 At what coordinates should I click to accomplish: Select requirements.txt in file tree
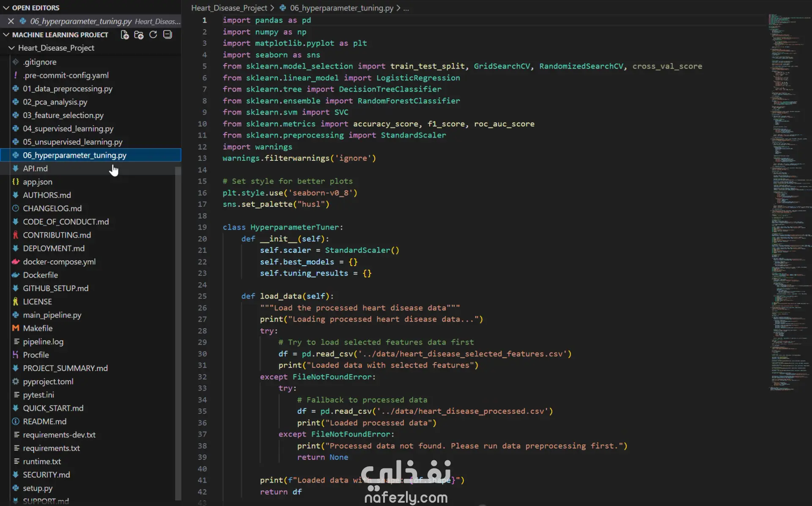click(x=51, y=448)
